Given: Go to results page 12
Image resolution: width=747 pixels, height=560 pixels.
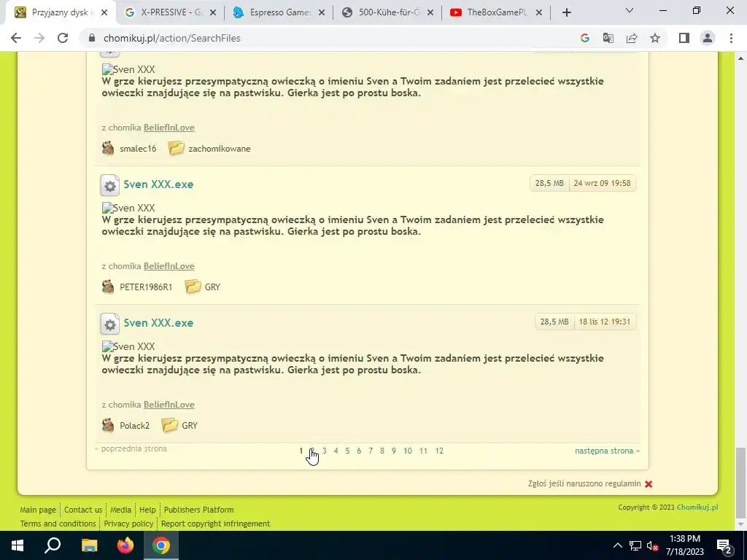Looking at the screenshot, I should coord(439,451).
